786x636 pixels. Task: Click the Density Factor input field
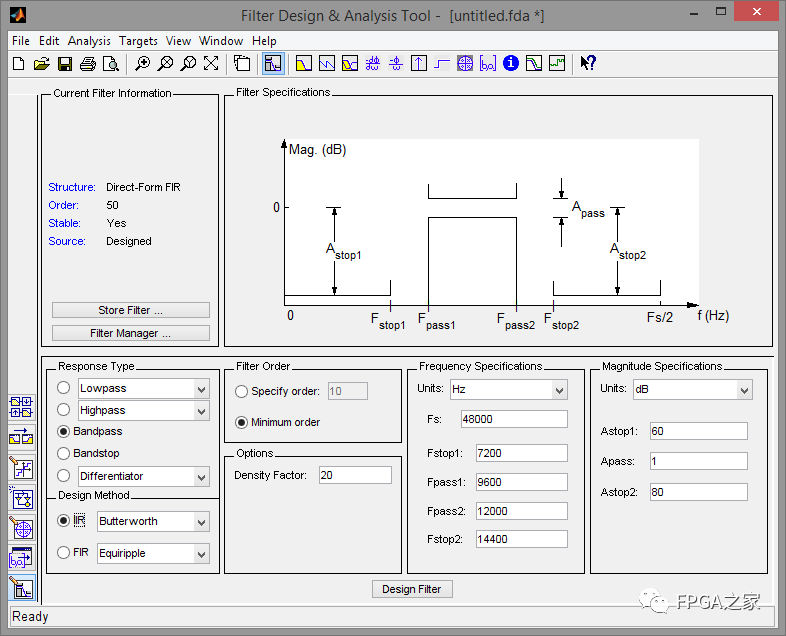355,475
